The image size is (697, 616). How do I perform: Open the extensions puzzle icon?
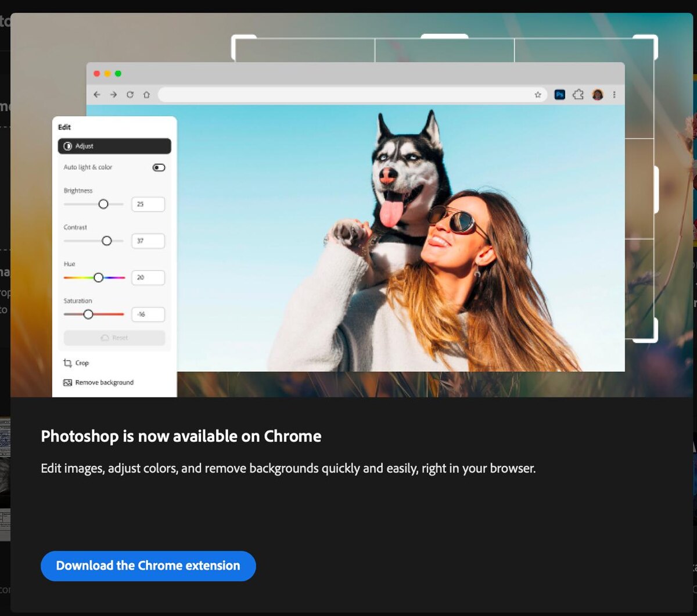(x=578, y=95)
